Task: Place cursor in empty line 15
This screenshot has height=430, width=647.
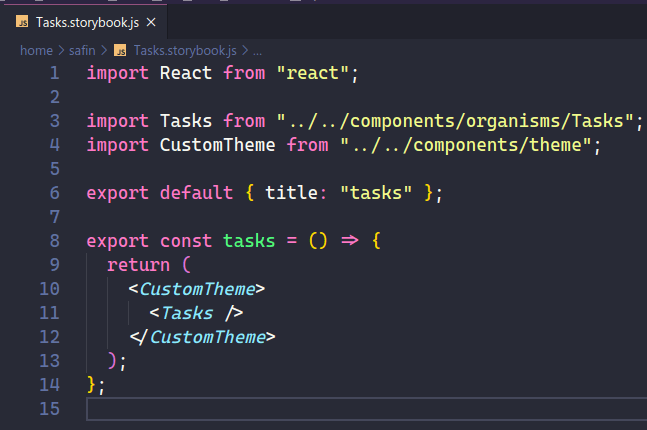Action: tap(366, 409)
